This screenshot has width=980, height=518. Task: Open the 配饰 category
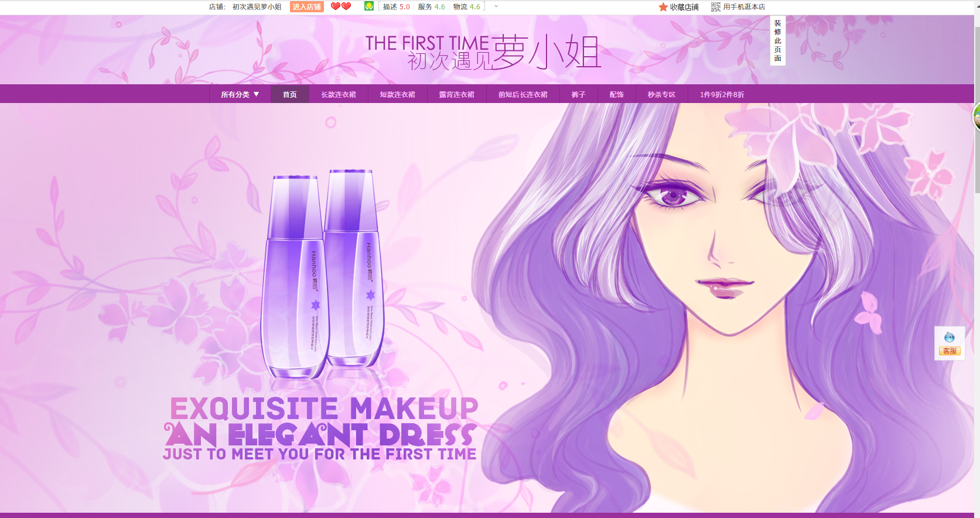[x=617, y=94]
